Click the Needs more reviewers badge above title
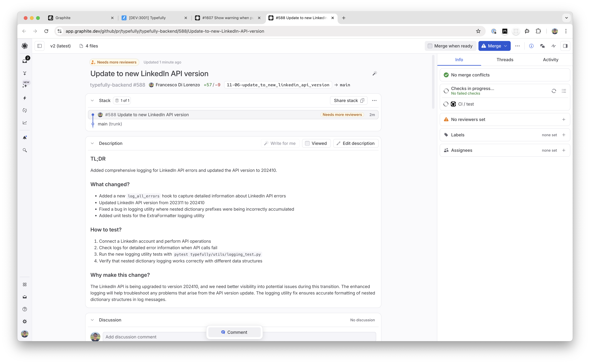Screen dimensions: 590x364 tap(114, 62)
